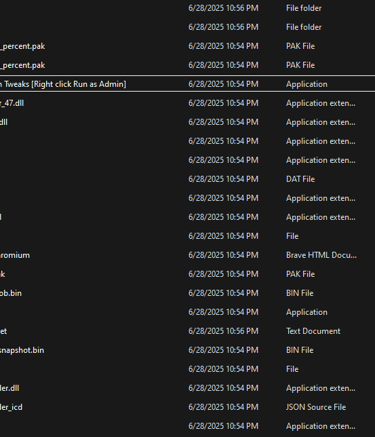
Task: Select the file name ending in 'snapshot.bin'
Action: (x=22, y=350)
